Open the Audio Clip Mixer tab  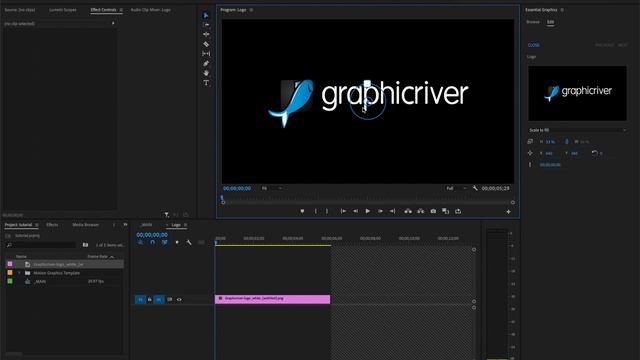[x=151, y=10]
